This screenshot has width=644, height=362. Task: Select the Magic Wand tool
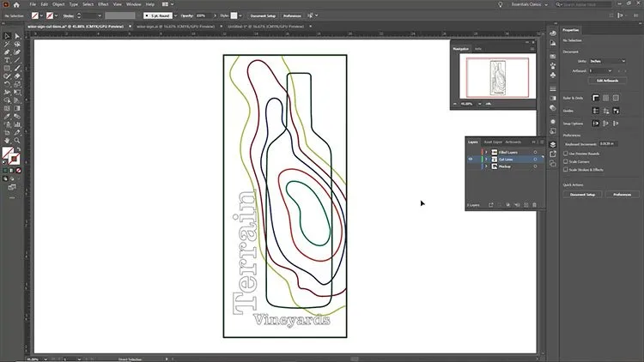pos(7,45)
